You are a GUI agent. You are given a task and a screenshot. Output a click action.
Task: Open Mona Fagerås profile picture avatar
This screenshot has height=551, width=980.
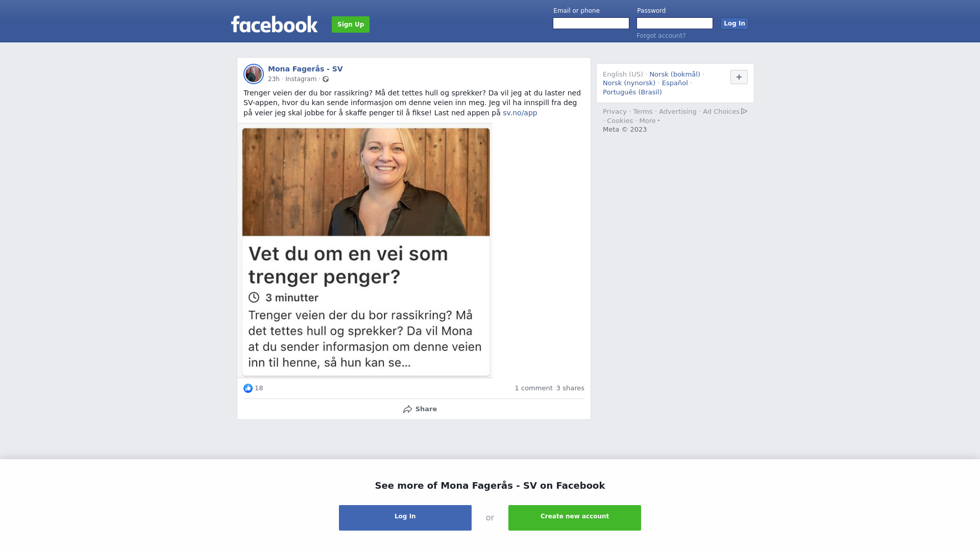pos(254,74)
